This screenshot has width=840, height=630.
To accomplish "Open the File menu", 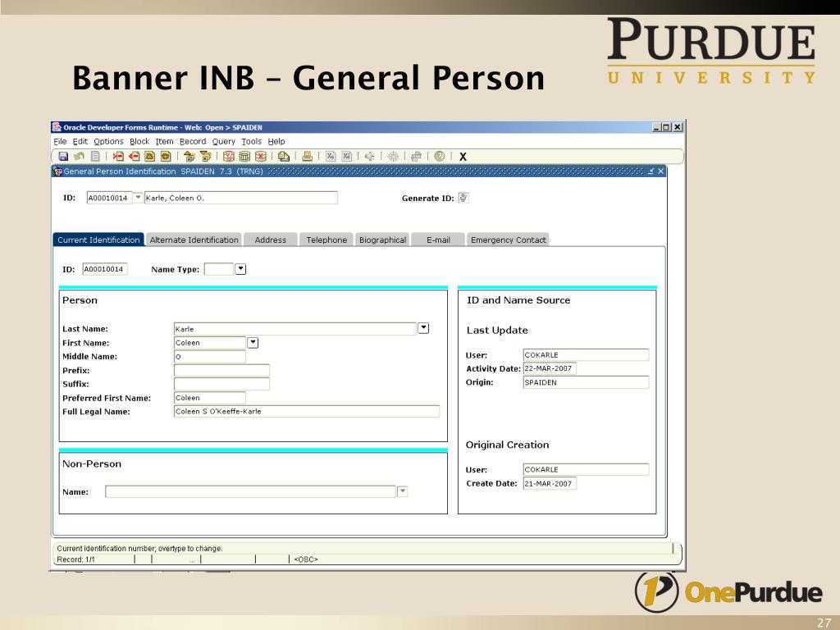I will point(60,141).
